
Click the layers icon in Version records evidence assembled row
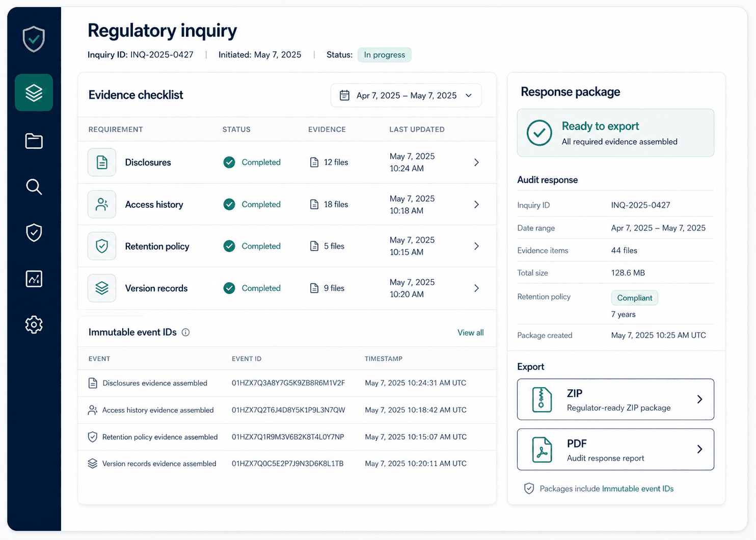pos(93,464)
